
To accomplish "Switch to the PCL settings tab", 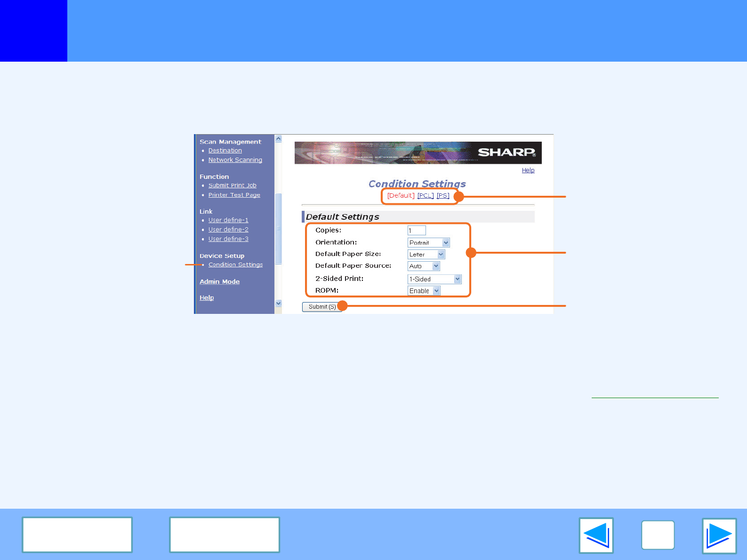I will (x=426, y=196).
